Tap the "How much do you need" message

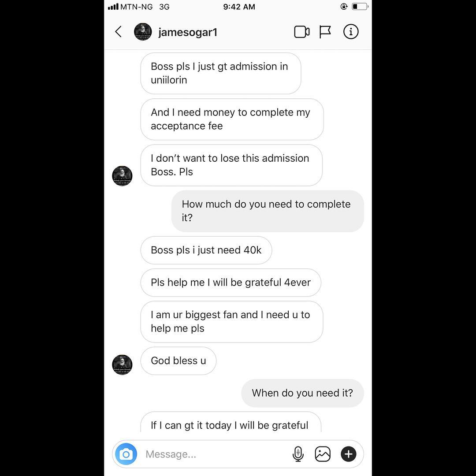[x=268, y=211]
